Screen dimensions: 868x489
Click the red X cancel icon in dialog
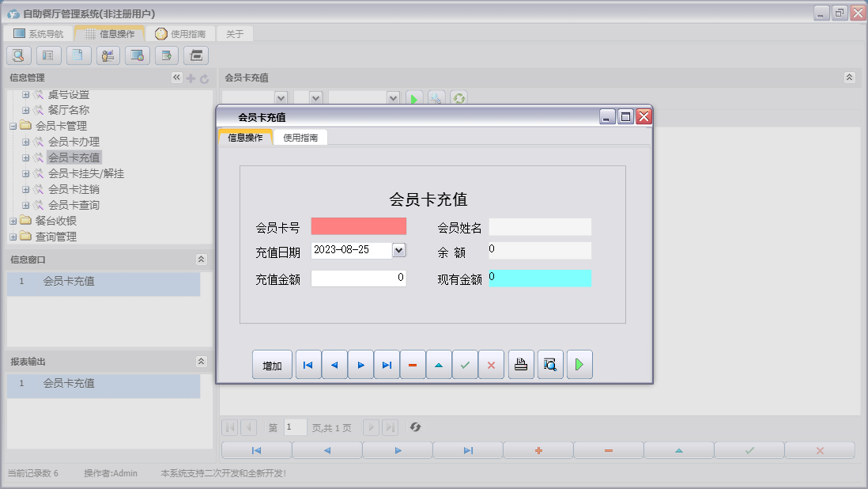pyautogui.click(x=491, y=365)
